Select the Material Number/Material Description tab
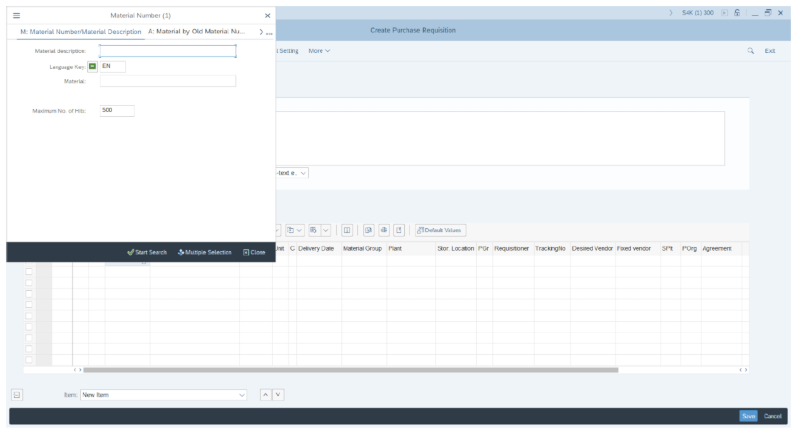The width and height of the screenshot is (800, 435). tap(80, 32)
